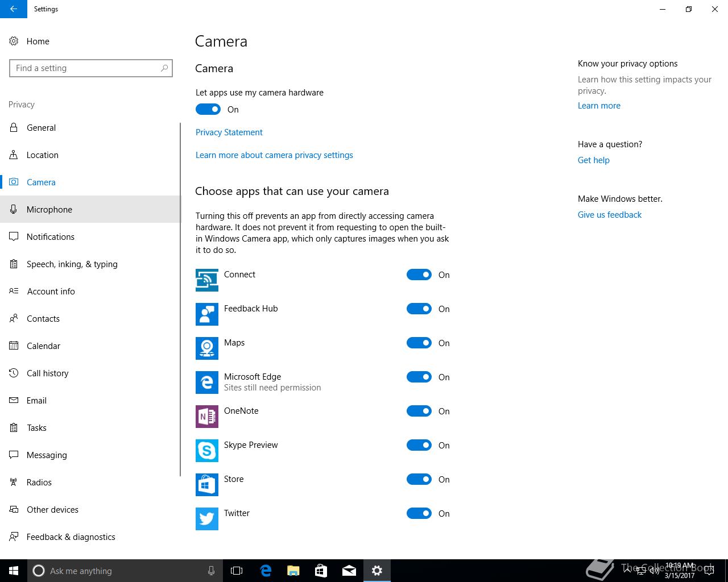Image resolution: width=728 pixels, height=582 pixels.
Task: Click the Twitter app icon
Action: tap(207, 519)
